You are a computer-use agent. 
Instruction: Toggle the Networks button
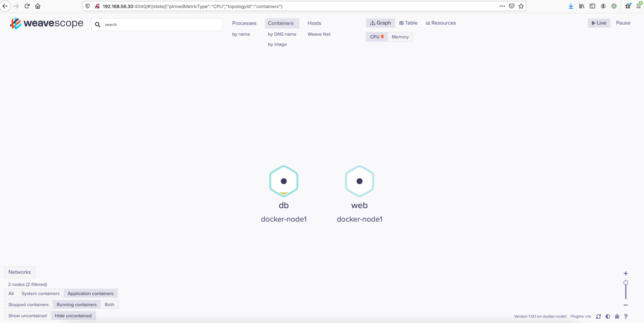point(20,272)
